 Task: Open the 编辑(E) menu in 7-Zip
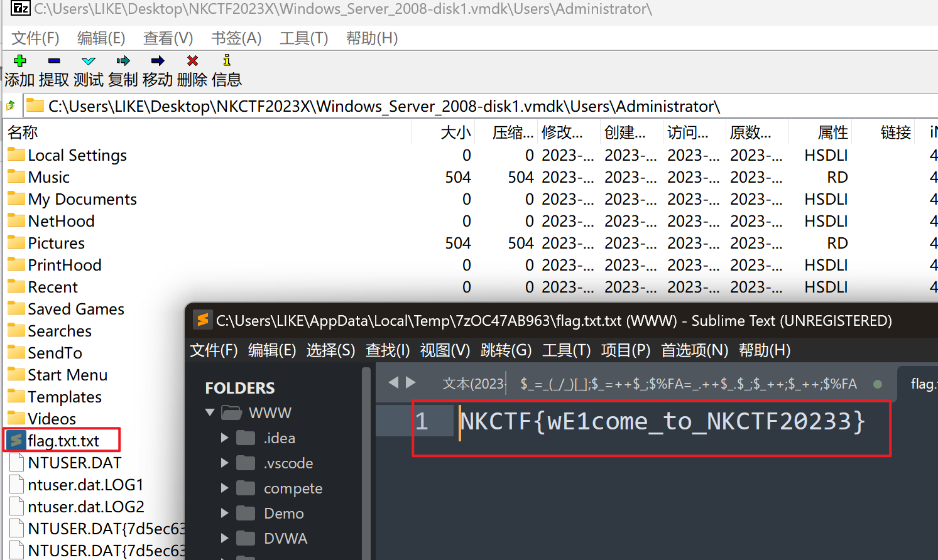101,38
